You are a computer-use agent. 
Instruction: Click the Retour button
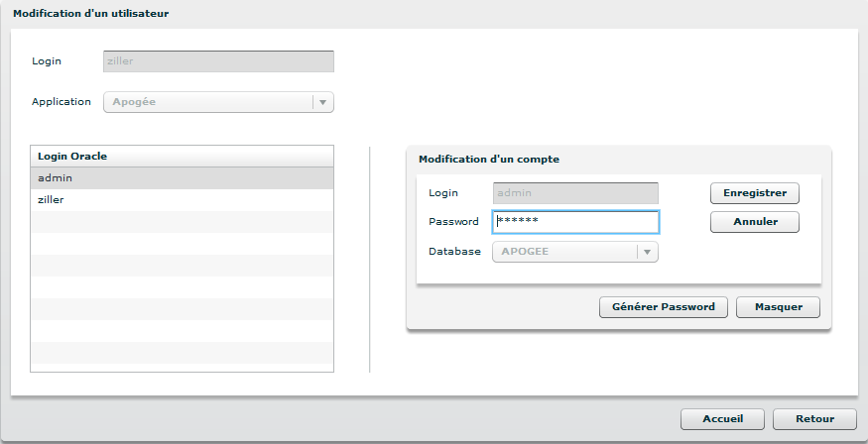click(x=814, y=419)
